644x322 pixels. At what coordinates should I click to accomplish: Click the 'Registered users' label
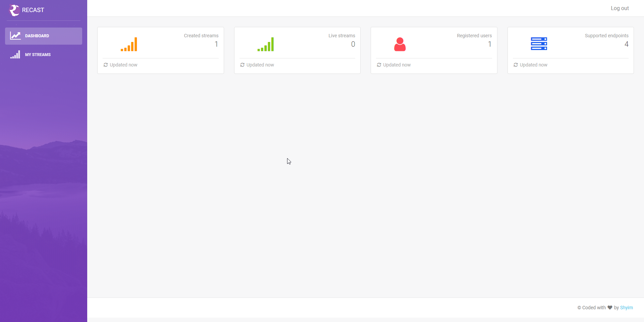474,36
